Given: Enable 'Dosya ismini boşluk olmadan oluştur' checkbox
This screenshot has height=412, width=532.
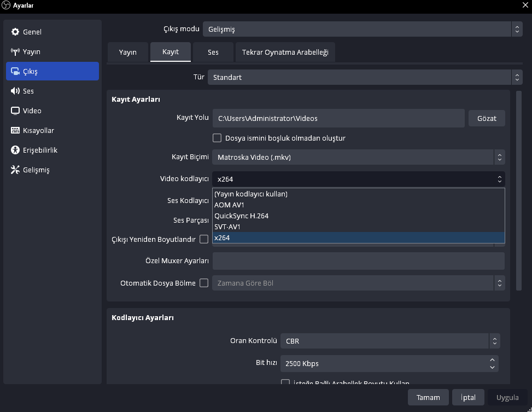Looking at the screenshot, I should point(217,138).
